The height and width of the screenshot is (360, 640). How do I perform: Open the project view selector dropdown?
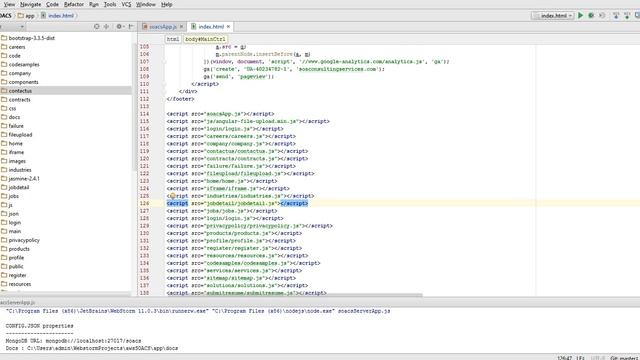12,27
